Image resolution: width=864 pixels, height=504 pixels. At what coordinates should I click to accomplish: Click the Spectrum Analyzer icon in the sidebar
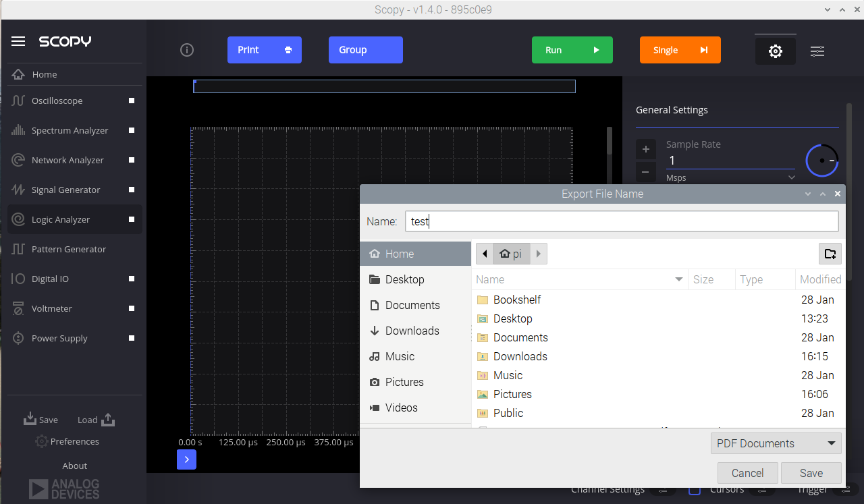tap(18, 130)
